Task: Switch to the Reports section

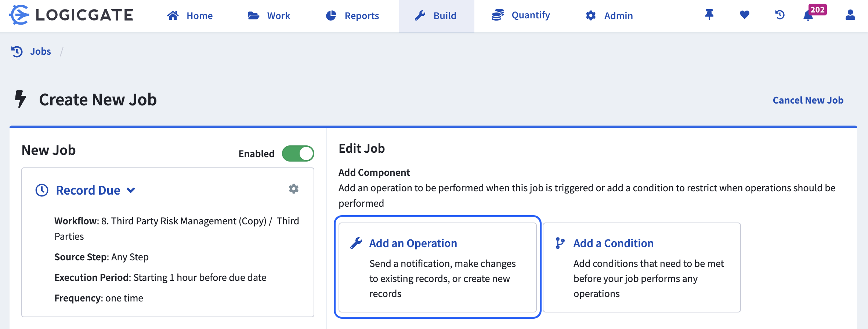Action: pos(352,16)
